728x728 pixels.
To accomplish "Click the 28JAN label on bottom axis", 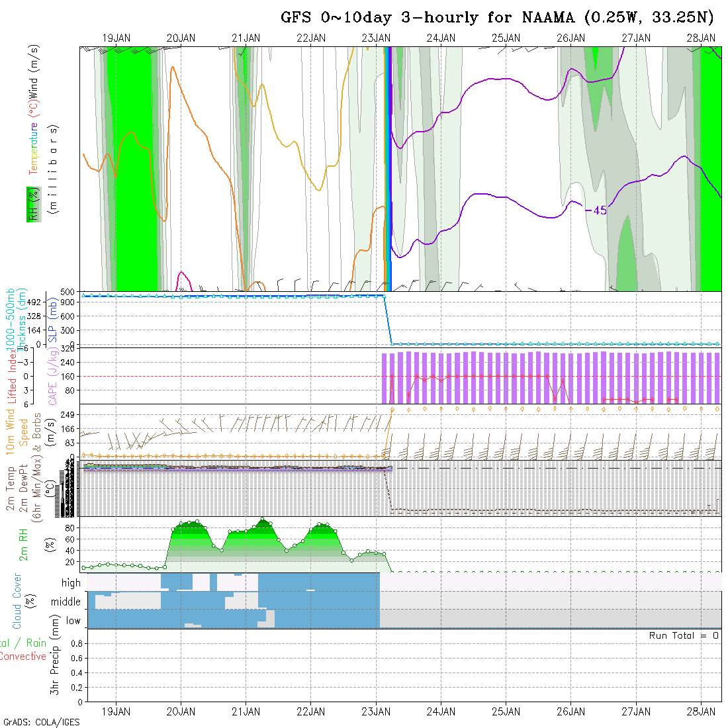I will tap(700, 712).
